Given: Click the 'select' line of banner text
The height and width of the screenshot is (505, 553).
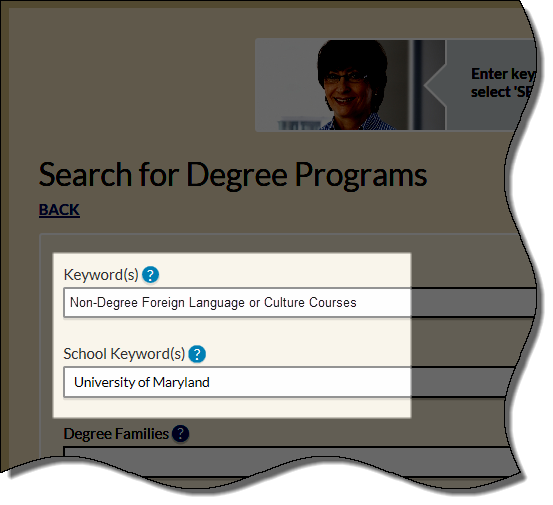Looking at the screenshot, I should (x=501, y=92).
